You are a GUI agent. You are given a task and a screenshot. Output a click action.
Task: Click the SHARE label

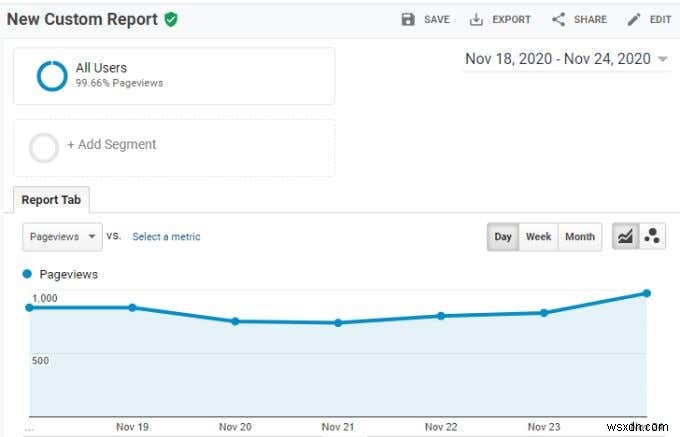pos(590,20)
